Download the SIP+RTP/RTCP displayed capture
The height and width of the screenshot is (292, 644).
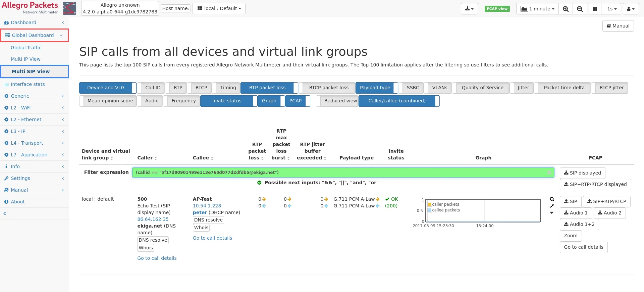pyautogui.click(x=595, y=184)
